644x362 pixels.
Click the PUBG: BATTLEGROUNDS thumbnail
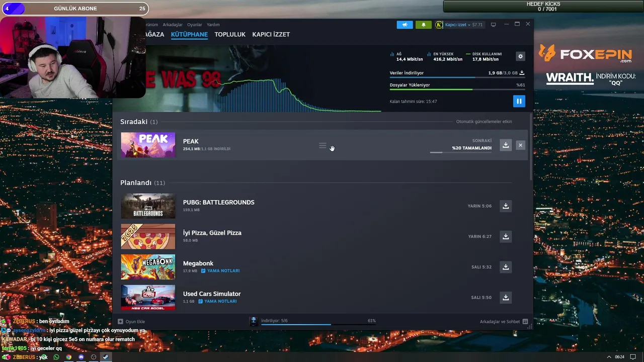(148, 206)
